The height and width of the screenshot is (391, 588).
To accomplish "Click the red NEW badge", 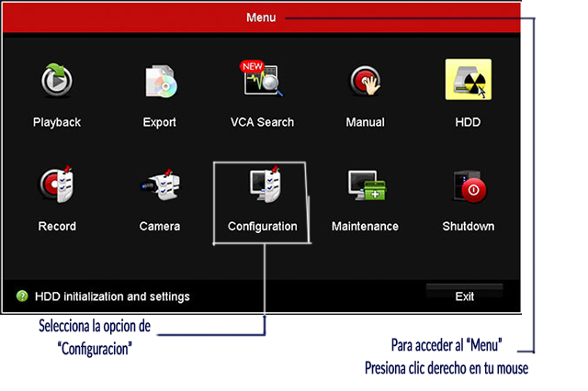I will click(x=251, y=66).
